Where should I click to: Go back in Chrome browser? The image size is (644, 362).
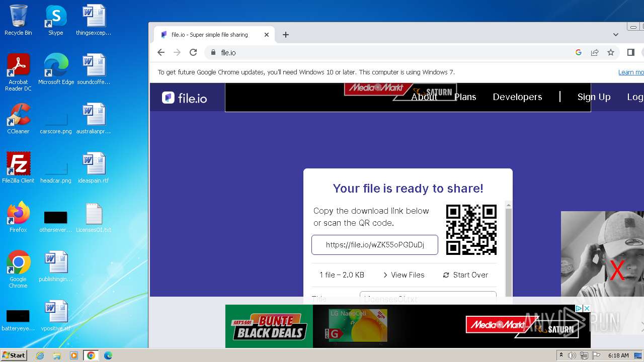(x=161, y=52)
